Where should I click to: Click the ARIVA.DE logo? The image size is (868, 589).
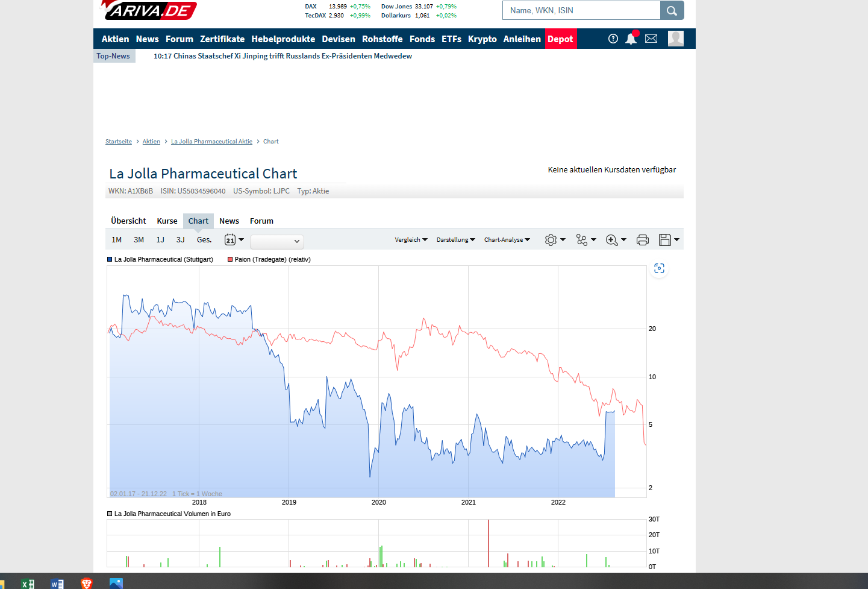(x=148, y=10)
